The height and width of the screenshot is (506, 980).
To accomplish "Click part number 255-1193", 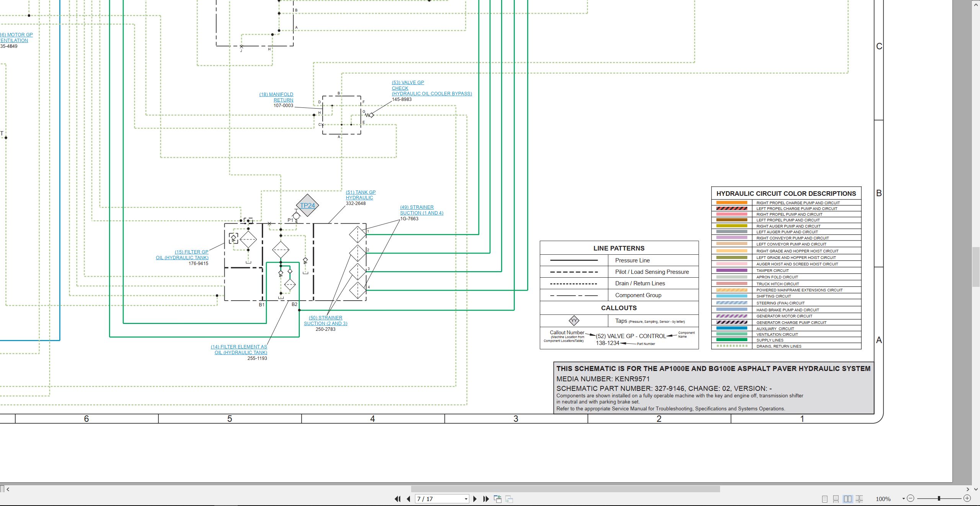I will (257, 358).
